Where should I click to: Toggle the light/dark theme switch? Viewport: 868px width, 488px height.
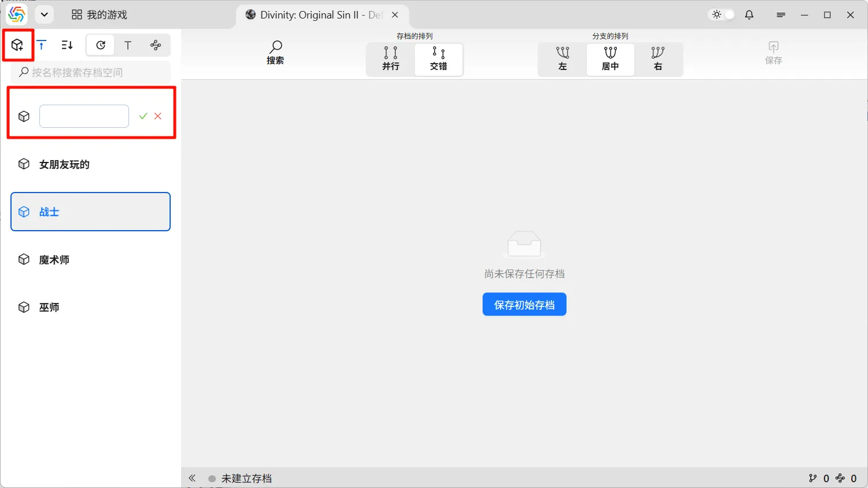click(723, 15)
